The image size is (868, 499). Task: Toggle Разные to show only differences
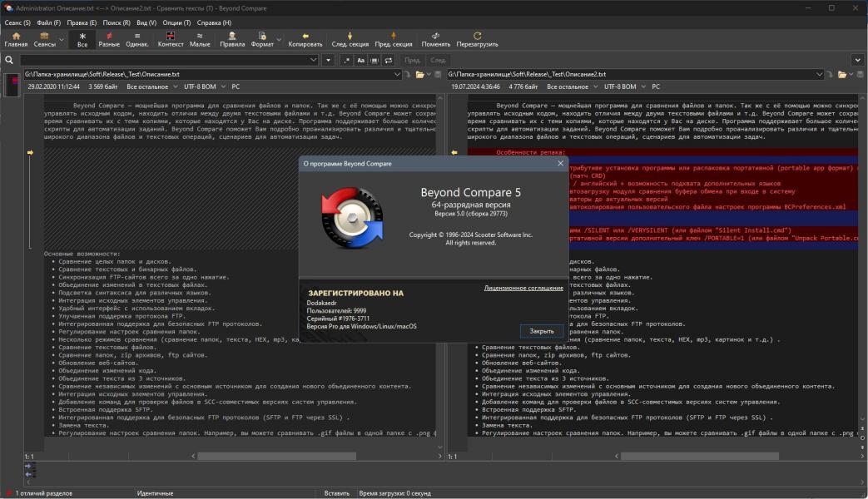(109, 39)
